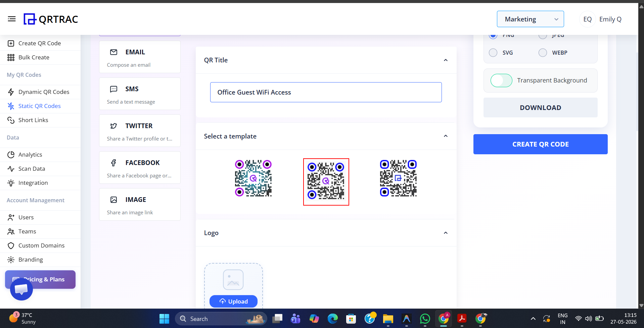
Task: Click the DOWNLOAD button
Action: pos(540,108)
